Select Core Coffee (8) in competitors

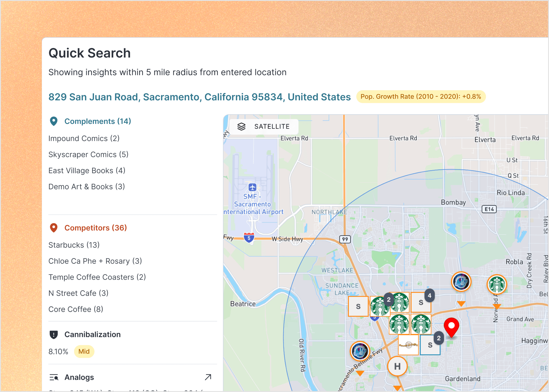coord(76,309)
